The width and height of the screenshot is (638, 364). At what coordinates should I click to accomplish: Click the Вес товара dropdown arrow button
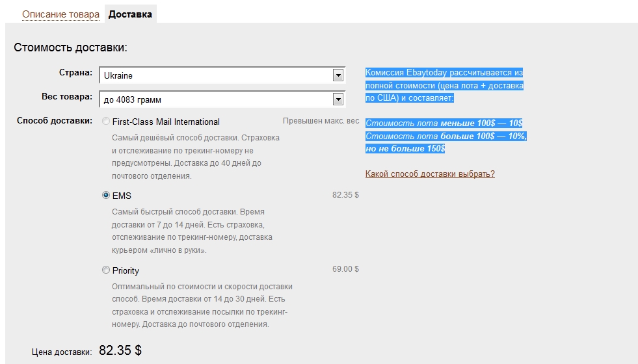(338, 99)
